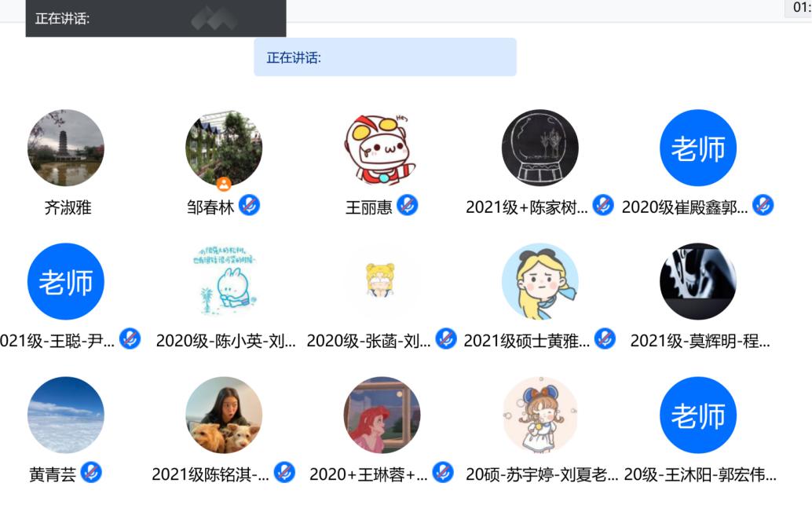Click muted mic icon beside 邹春林
The width and height of the screenshot is (812, 527).
(249, 206)
